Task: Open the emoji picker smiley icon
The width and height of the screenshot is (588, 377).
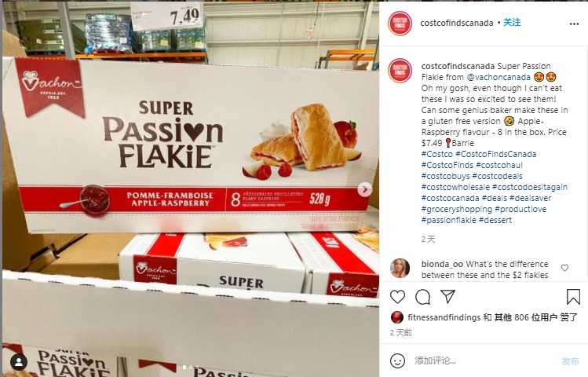Action: (x=397, y=361)
